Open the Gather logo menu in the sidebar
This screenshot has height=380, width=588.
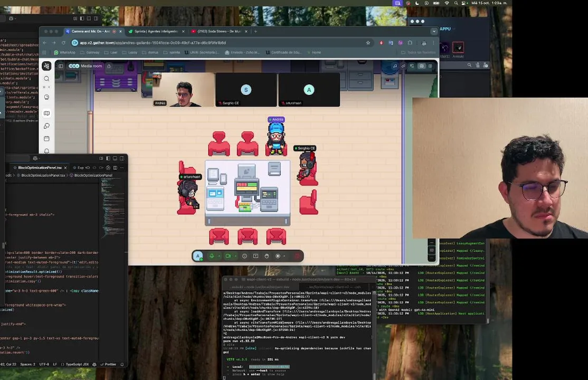click(x=46, y=66)
